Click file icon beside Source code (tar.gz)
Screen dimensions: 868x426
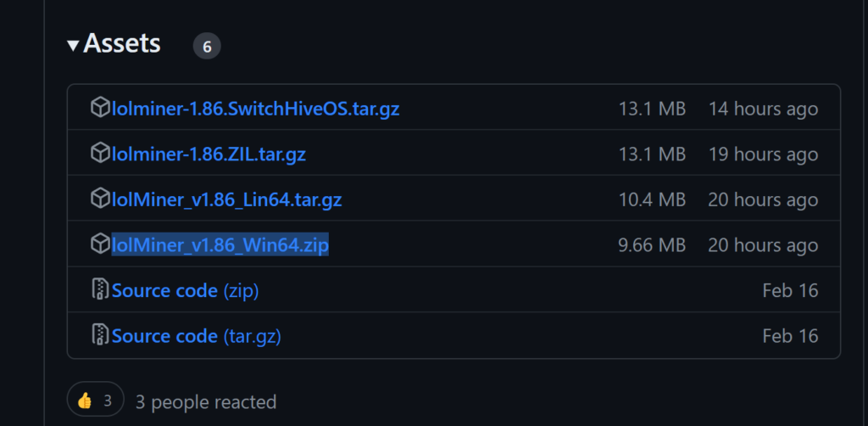(100, 335)
